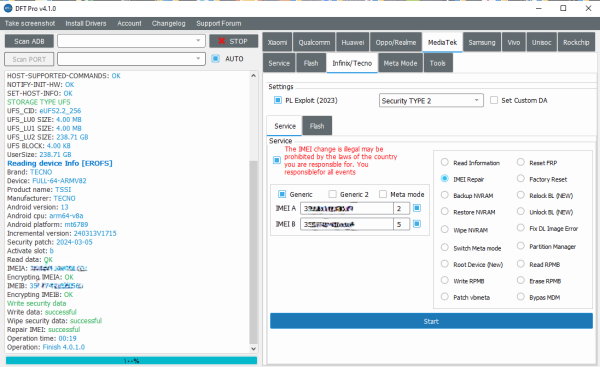600x367 pixels.
Task: Click the cyan operation progress bar
Action: [x=131, y=360]
